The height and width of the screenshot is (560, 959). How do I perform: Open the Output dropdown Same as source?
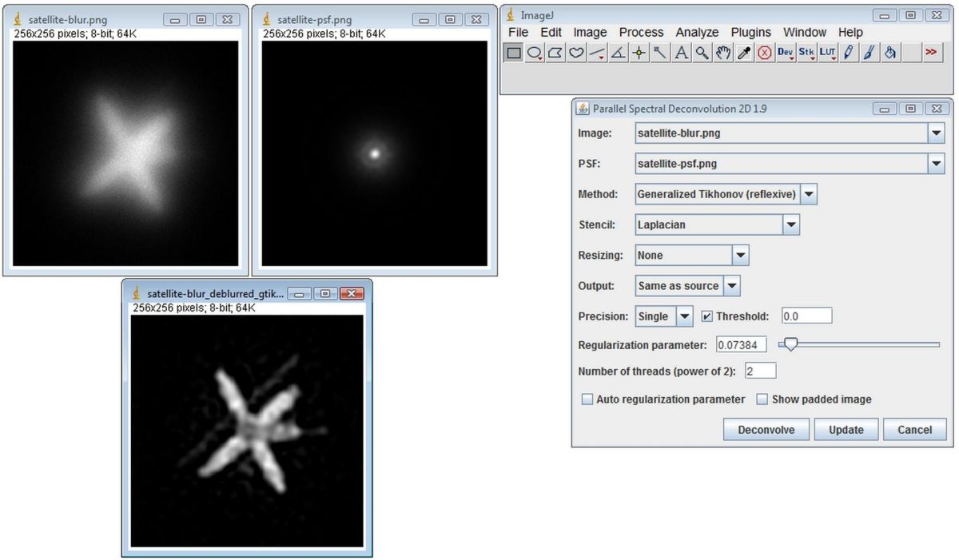(x=687, y=285)
